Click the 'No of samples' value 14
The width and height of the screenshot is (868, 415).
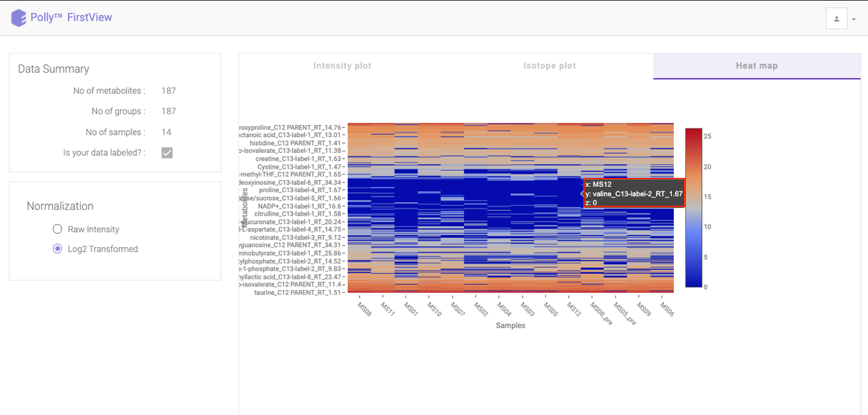click(x=166, y=132)
